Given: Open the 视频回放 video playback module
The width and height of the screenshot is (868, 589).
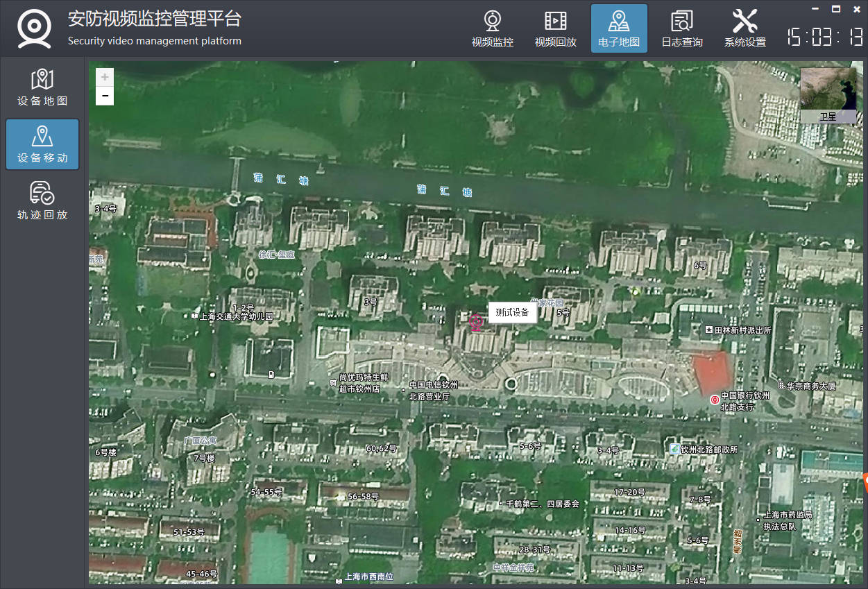Looking at the screenshot, I should (555, 28).
